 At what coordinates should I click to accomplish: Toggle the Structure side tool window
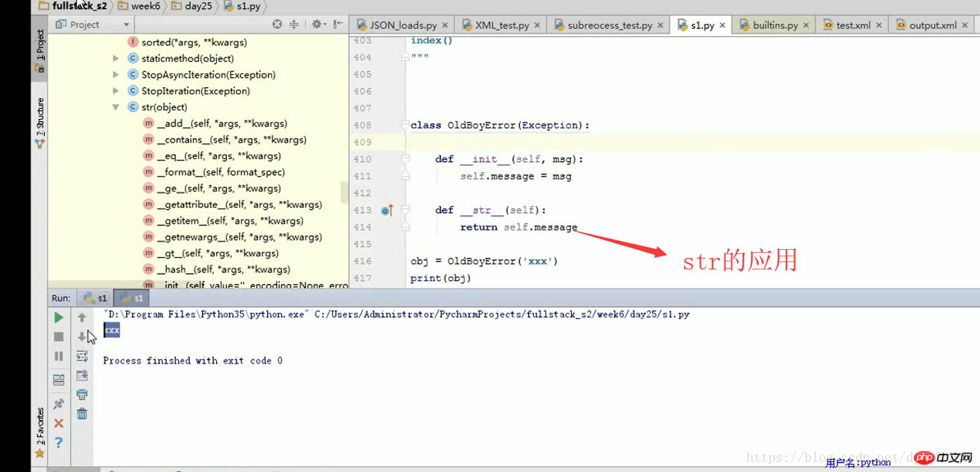(x=40, y=123)
